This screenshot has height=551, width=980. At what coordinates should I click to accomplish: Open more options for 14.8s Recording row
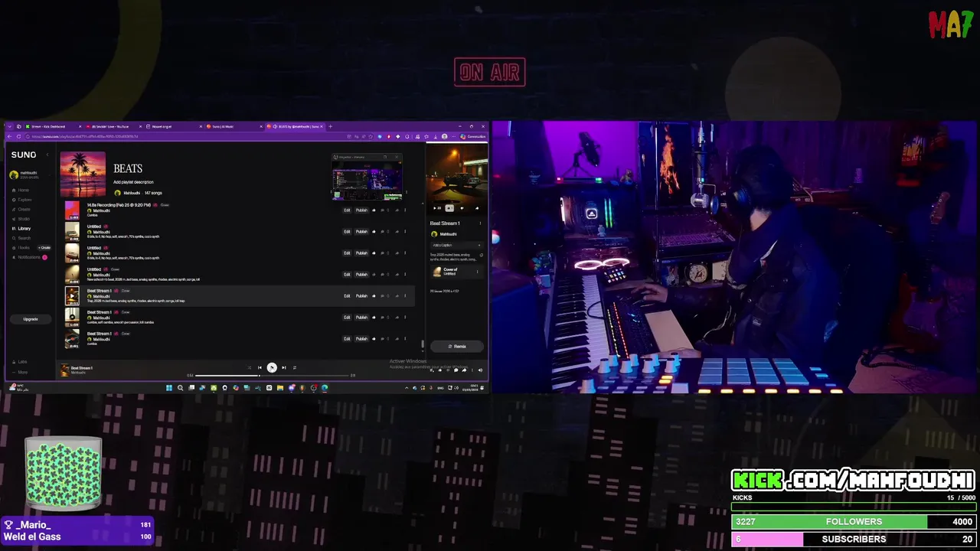click(x=405, y=210)
